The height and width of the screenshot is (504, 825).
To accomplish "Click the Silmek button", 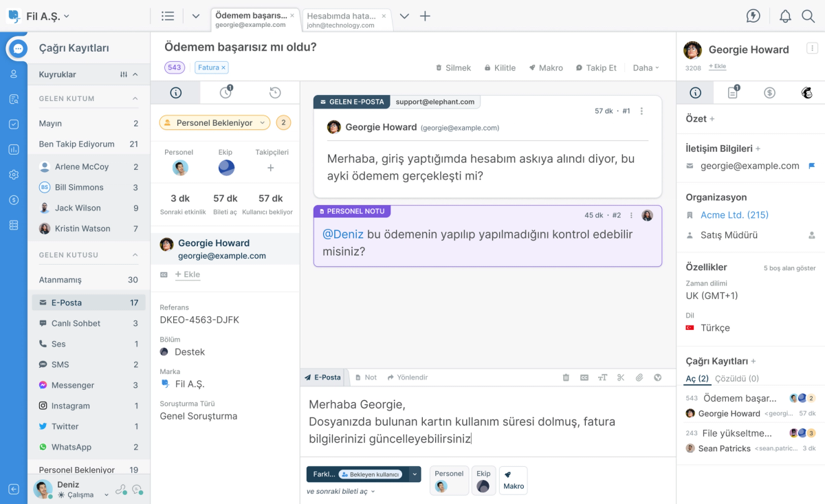I will click(x=454, y=67).
